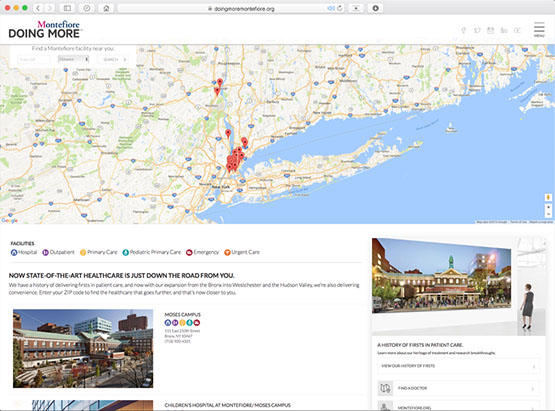Click the Safari home button

106,8
